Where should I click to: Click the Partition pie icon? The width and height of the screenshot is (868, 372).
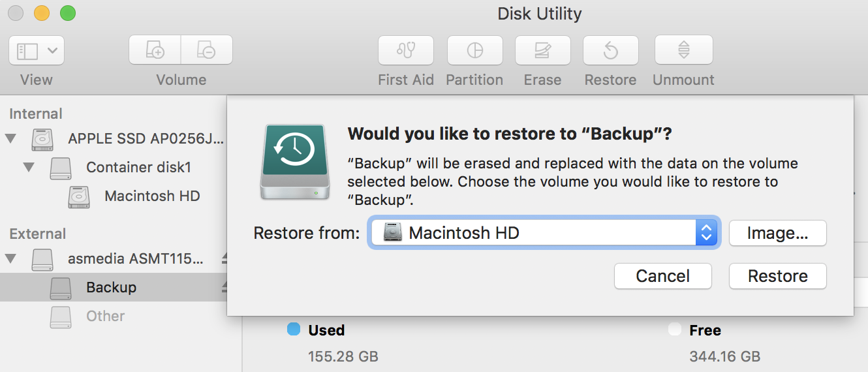click(474, 50)
